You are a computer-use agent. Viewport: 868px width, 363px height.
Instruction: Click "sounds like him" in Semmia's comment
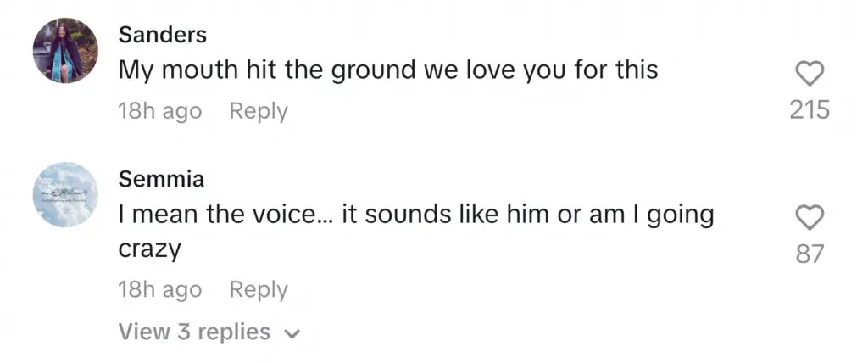coord(451,215)
